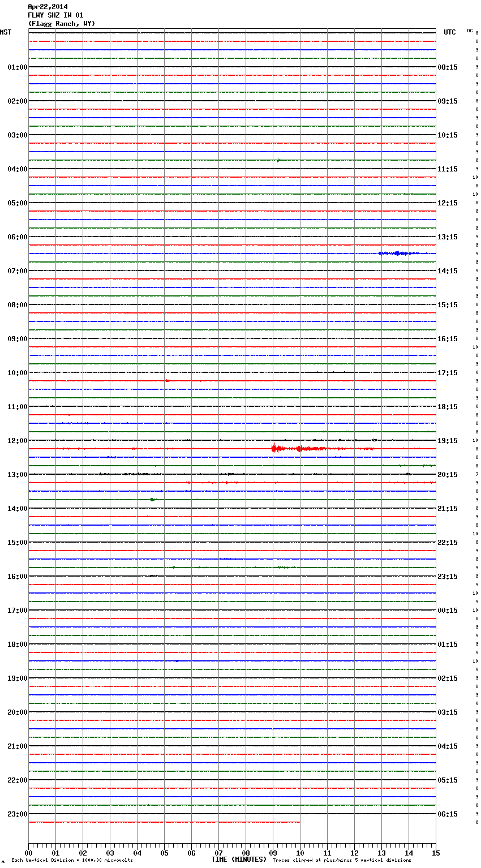Select the 04:00 MST time label
The image size is (481, 868).
point(18,169)
